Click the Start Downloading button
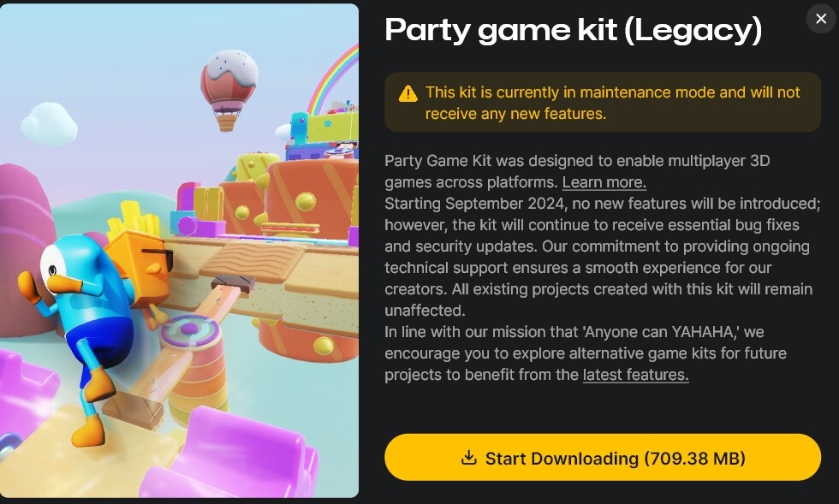The width and height of the screenshot is (839, 504). pos(603,458)
